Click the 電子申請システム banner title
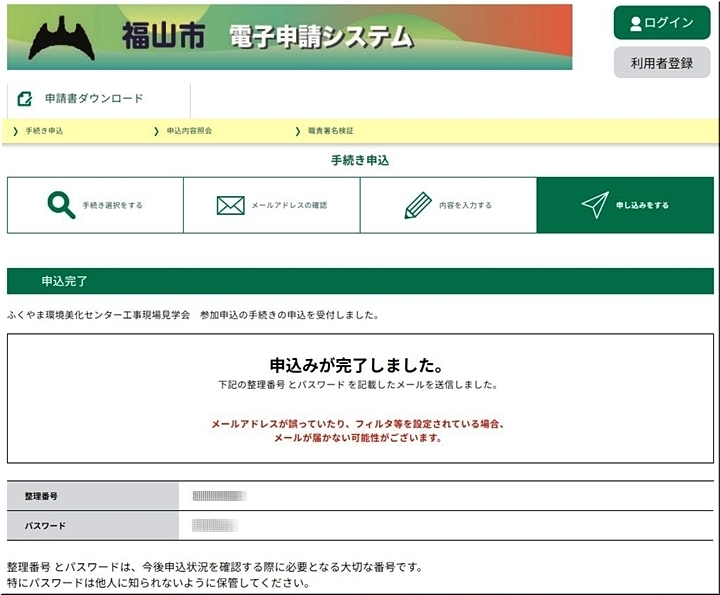The image size is (720, 595). click(x=320, y=38)
